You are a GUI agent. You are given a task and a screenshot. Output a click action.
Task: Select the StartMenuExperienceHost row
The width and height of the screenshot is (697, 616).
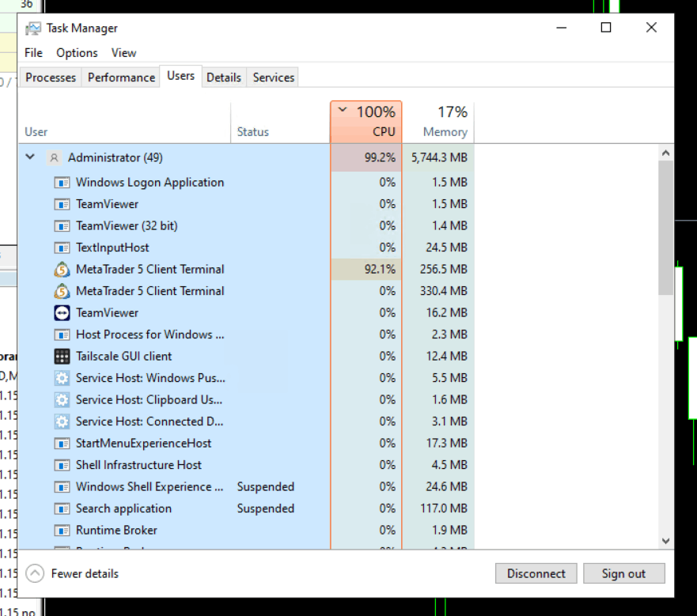click(246, 444)
